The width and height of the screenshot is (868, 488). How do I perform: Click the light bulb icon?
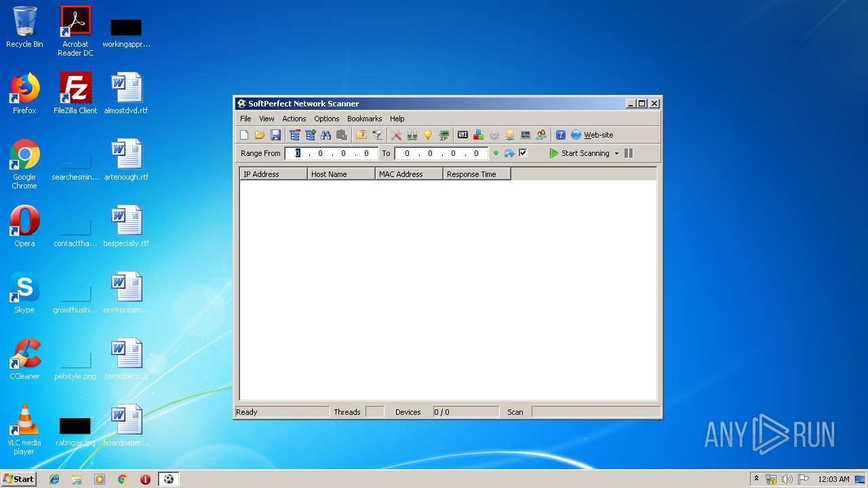point(428,135)
